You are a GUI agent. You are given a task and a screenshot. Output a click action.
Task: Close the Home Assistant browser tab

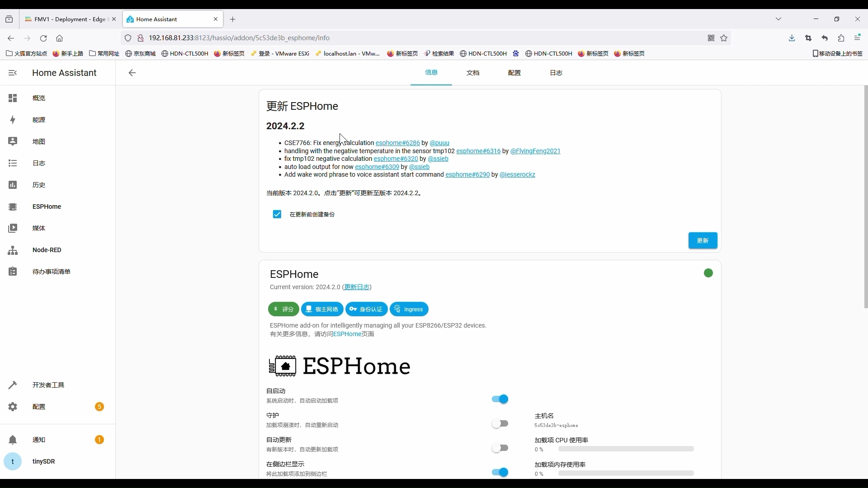pos(216,19)
